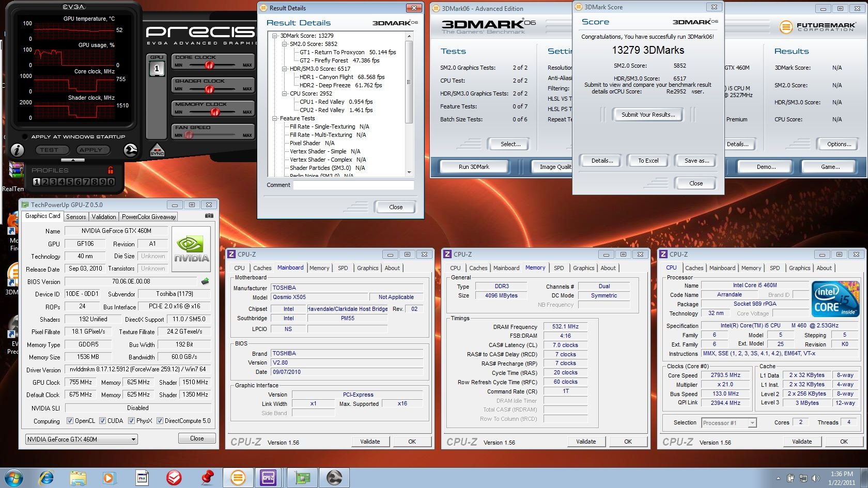Adjust the Memory Clock slider handle
Screen dimensions: 868x488
point(215,112)
